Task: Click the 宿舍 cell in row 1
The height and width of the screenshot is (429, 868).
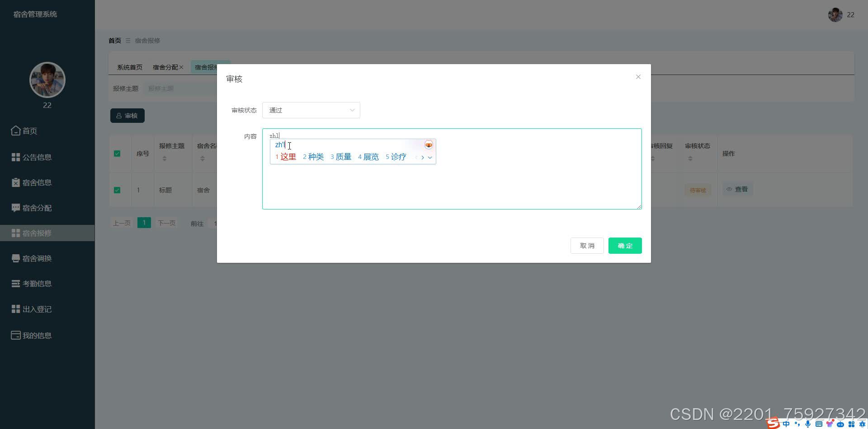Action: click(203, 190)
